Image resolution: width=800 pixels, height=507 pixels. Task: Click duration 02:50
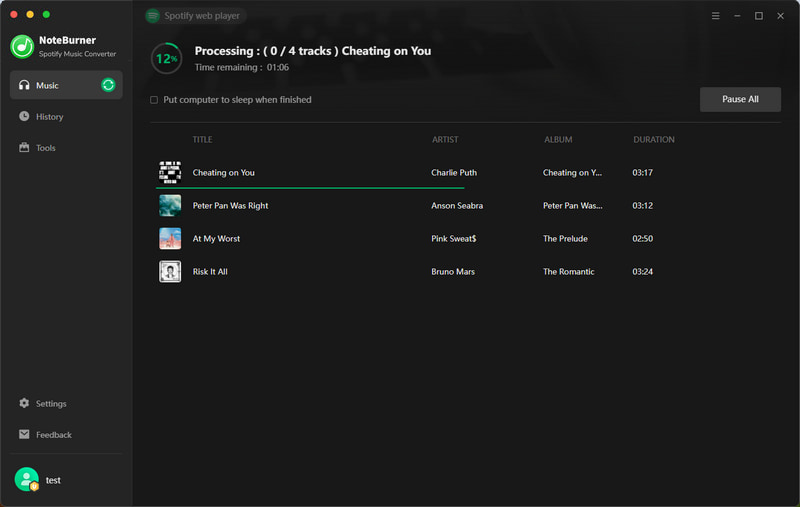pos(642,238)
